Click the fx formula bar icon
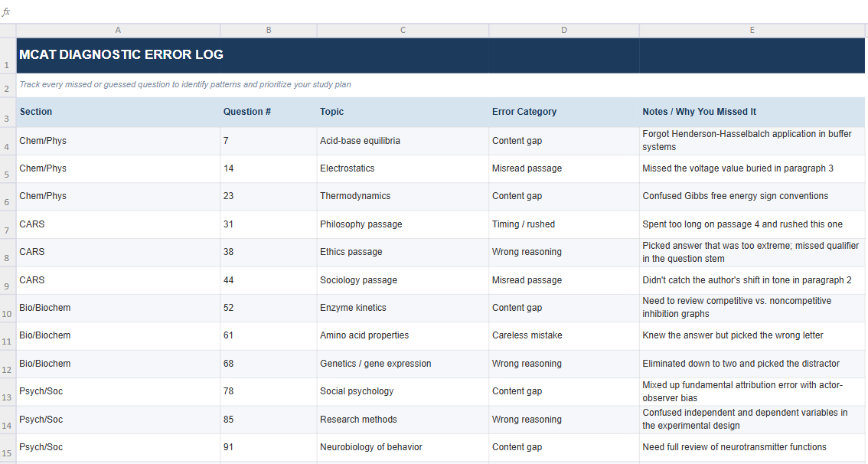This screenshot has height=464, width=868. click(5, 11)
